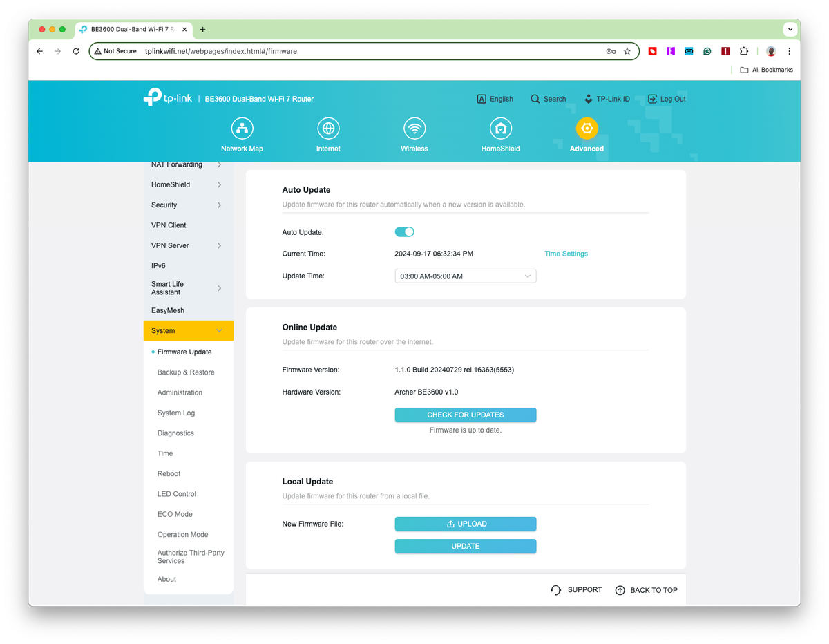Open a new browser tab with plus icon
Image resolution: width=829 pixels, height=644 pixels.
click(x=202, y=30)
